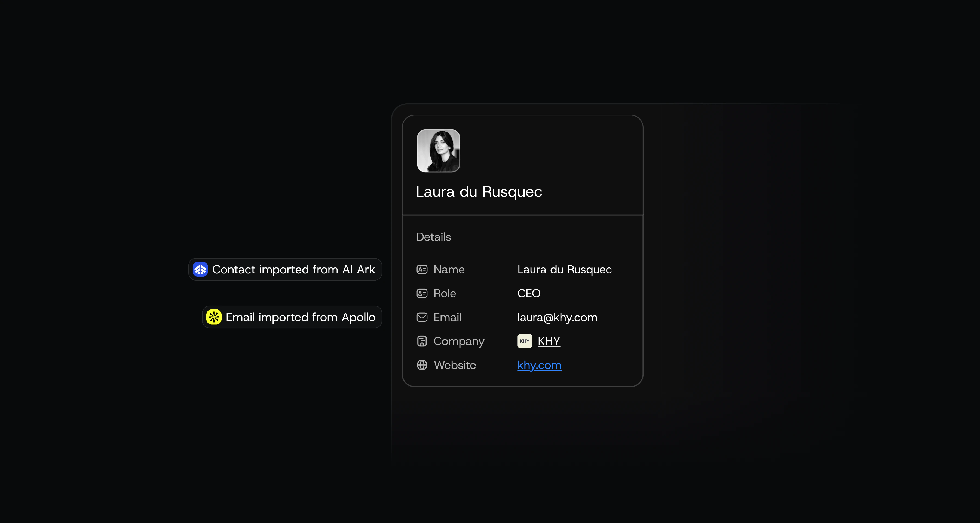Select the Email imported from Apollo badge
This screenshot has height=523, width=980.
(x=292, y=317)
